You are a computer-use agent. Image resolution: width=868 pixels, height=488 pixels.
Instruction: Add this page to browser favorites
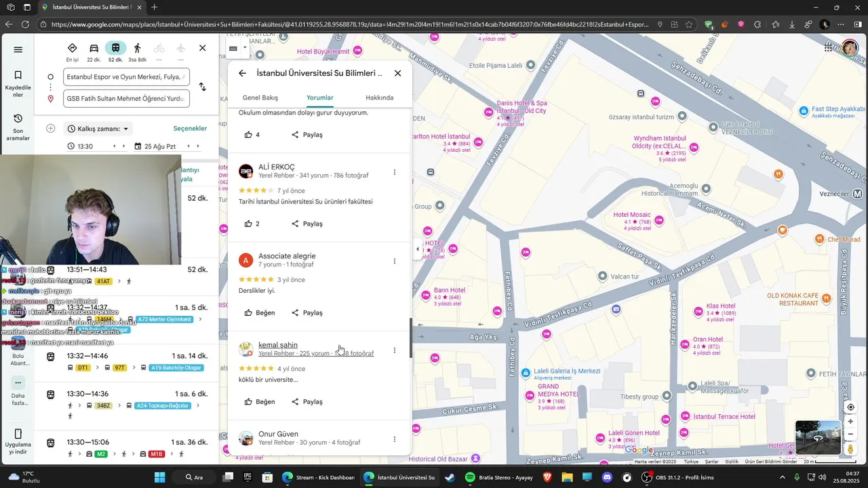[689, 24]
